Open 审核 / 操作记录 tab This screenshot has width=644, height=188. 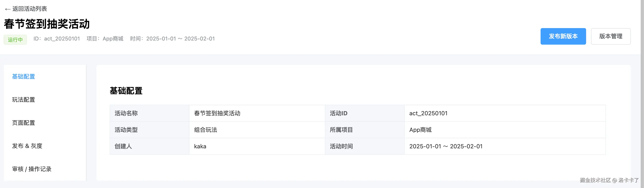point(31,169)
